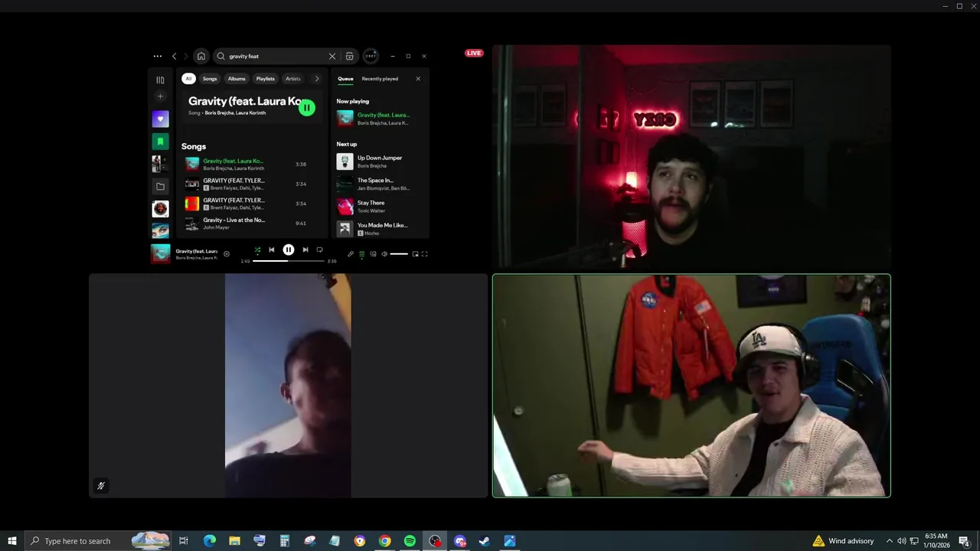Seek on the song progress bar
Viewport: 980px width, 551px height.
click(289, 261)
